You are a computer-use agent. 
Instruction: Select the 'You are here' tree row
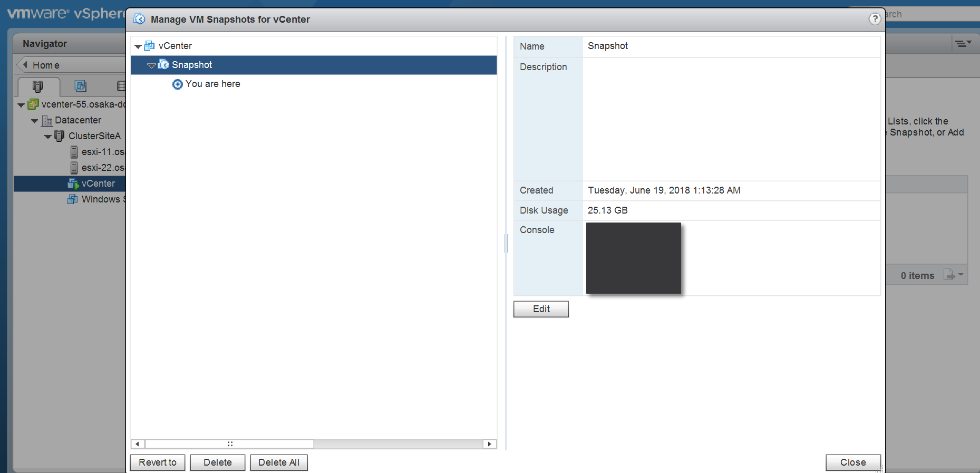314,84
